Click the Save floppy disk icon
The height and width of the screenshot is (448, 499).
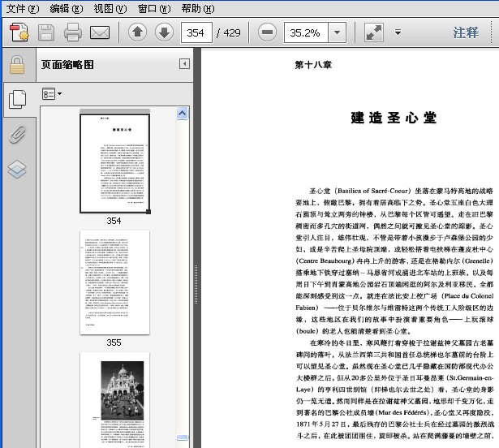[46, 32]
